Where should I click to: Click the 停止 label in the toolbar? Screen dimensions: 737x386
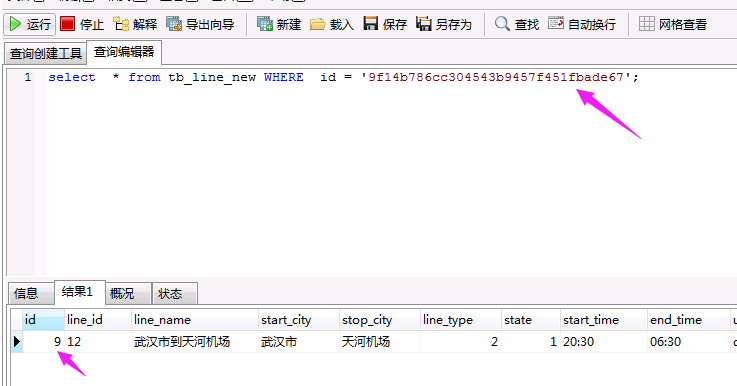tap(92, 24)
